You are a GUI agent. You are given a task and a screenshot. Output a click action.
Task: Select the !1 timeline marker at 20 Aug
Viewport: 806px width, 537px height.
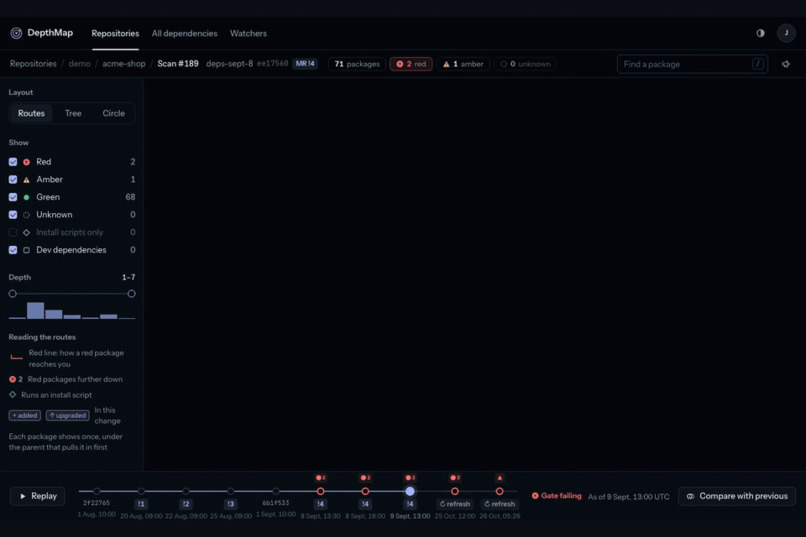pos(141,491)
